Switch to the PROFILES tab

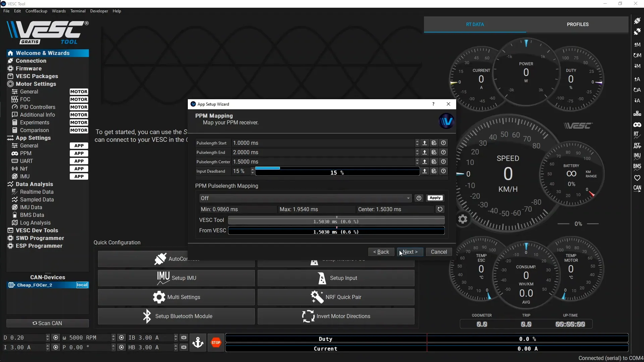(578, 24)
